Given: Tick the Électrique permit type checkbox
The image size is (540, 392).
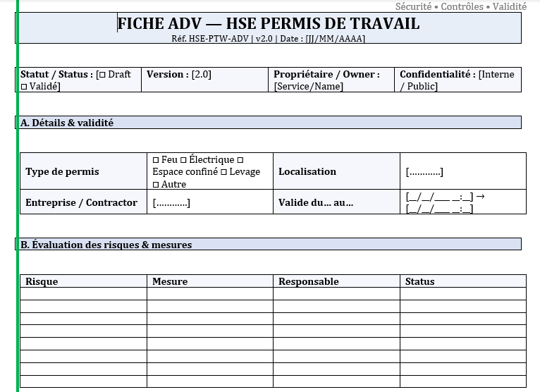Looking at the screenshot, I should click(184, 160).
